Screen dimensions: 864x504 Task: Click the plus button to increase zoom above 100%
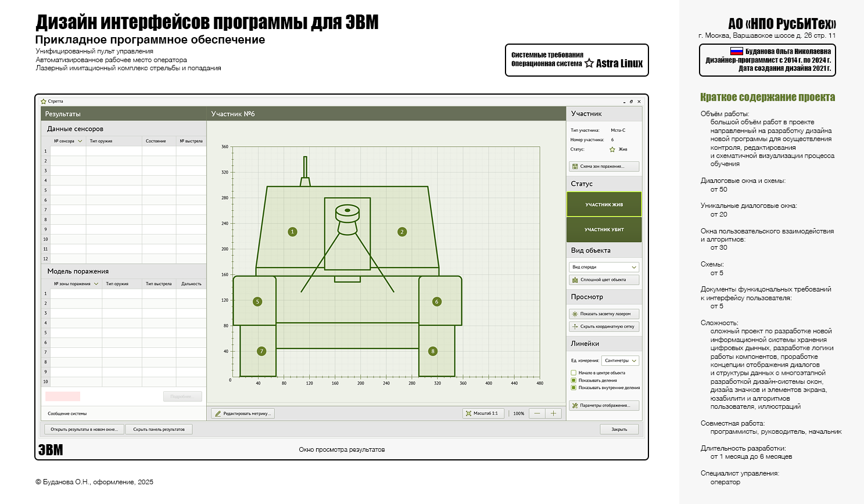click(552, 413)
